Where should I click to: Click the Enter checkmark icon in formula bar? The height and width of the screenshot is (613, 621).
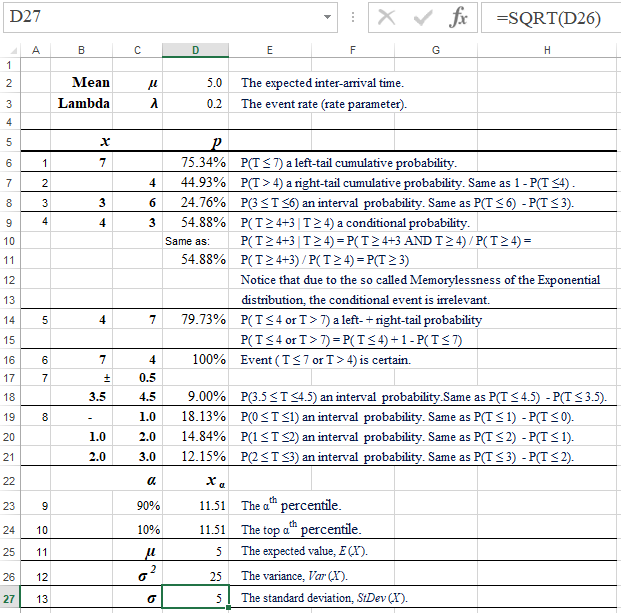click(423, 18)
